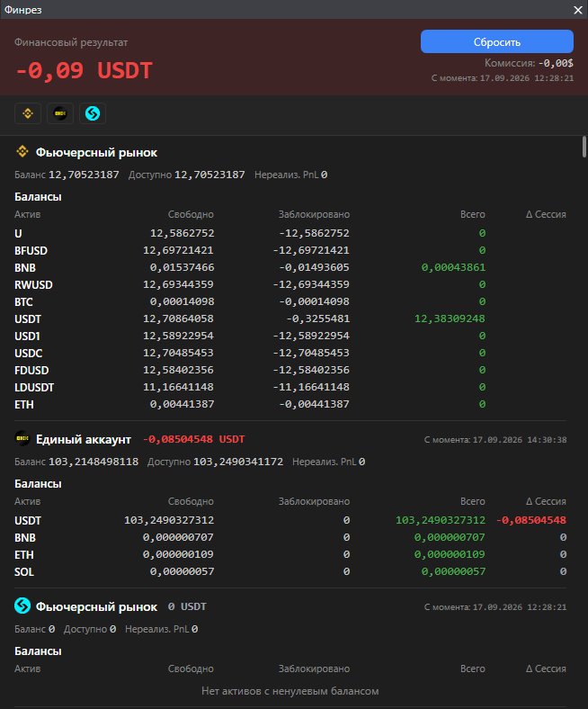Select the FDUSD asset row
The height and width of the screenshot is (709, 588).
[x=290, y=371]
